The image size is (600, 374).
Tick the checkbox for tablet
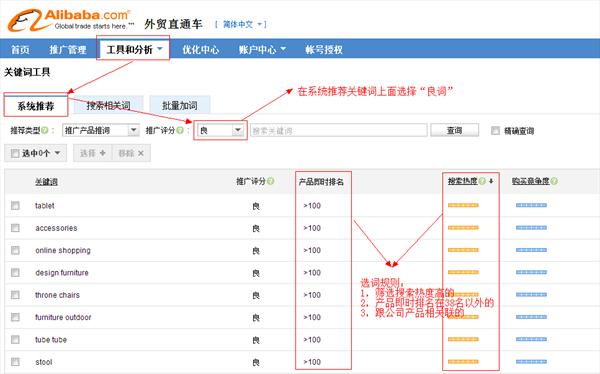(15, 206)
